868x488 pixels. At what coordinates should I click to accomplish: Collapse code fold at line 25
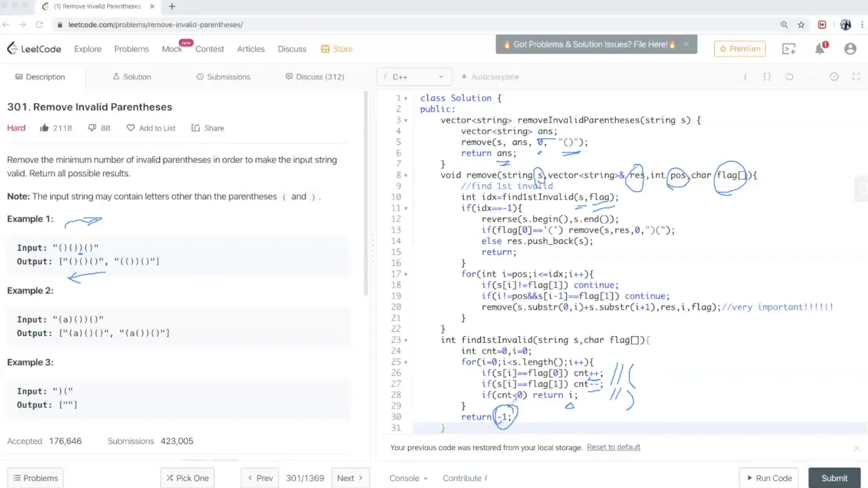(406, 362)
